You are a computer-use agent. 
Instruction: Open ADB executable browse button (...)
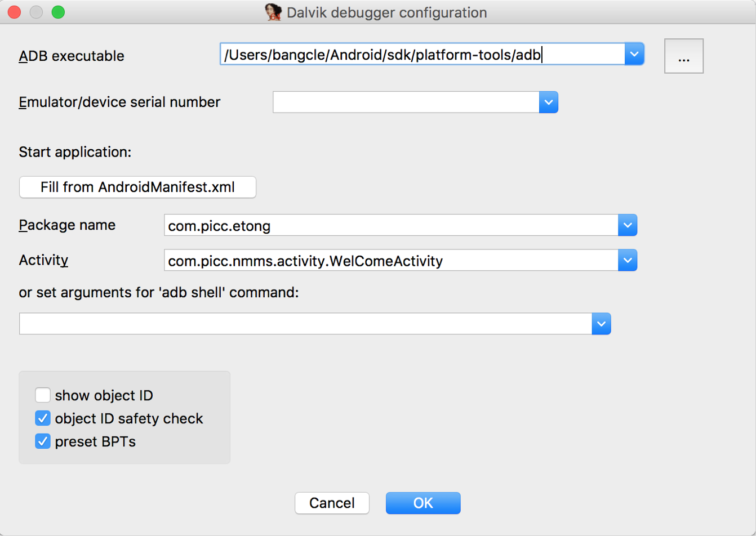tap(684, 56)
